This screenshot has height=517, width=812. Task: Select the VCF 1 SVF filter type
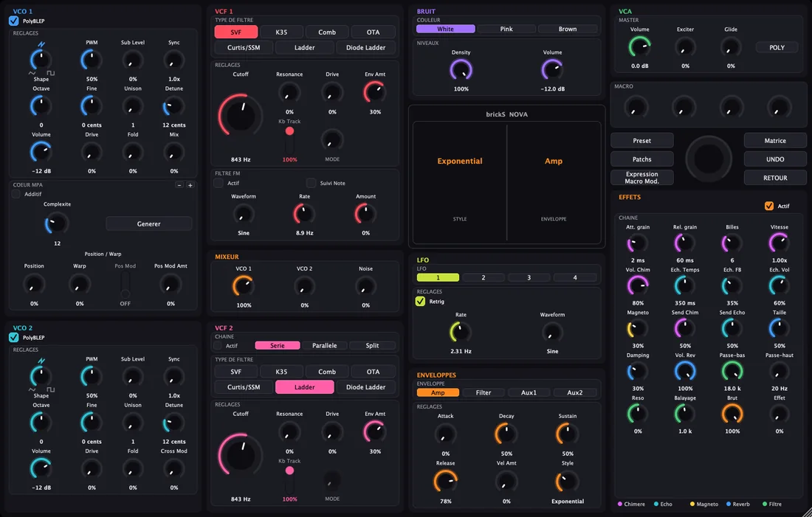[x=236, y=32]
